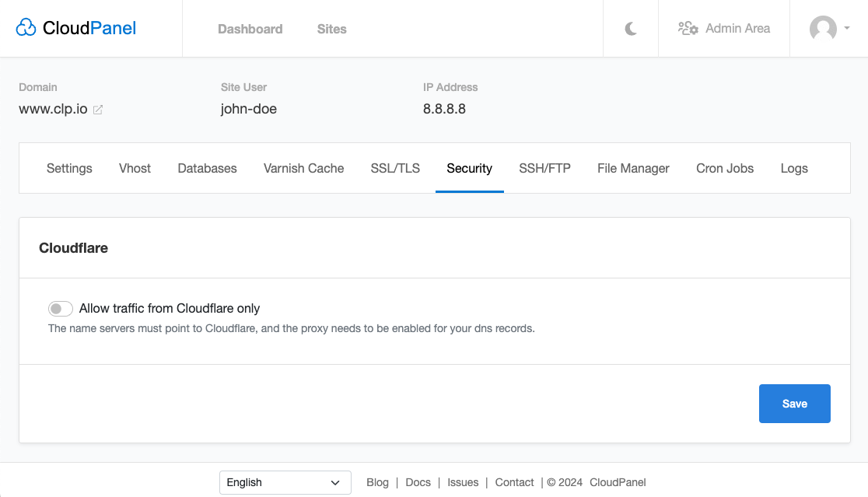Switch to the Logs tab

coord(794,168)
